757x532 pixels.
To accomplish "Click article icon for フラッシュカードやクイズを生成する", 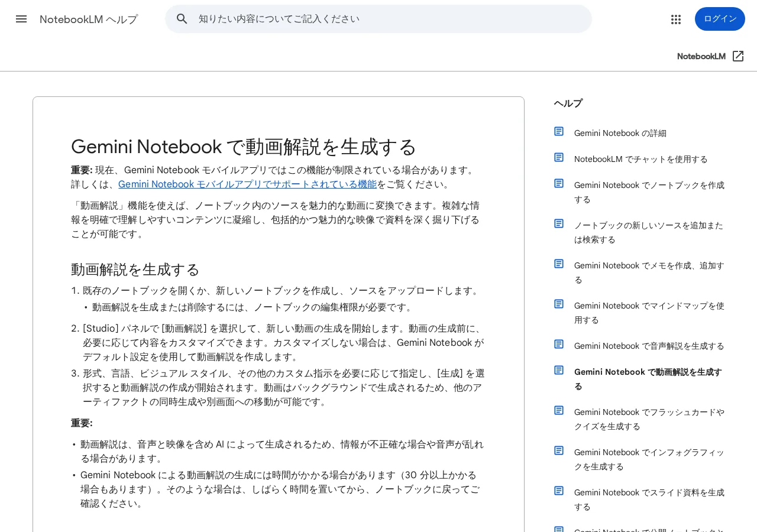I will (x=559, y=410).
